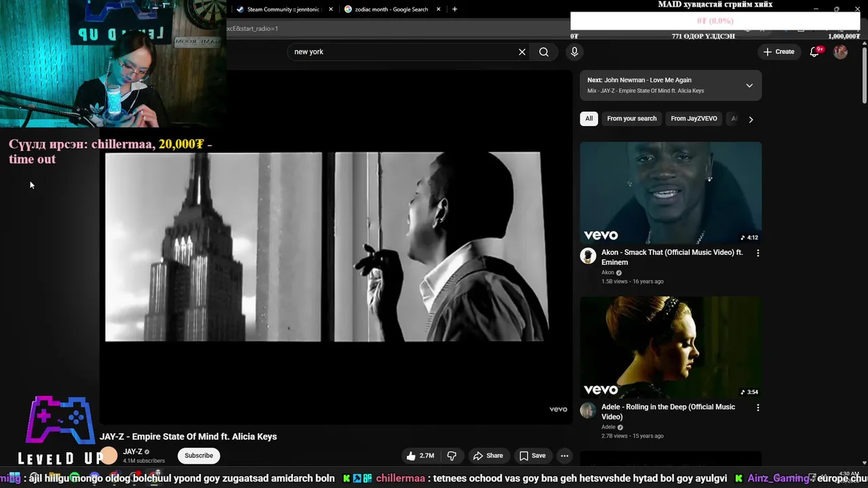The image size is (868, 488).
Task: Click the taskbar clock showing 4:30 AM
Action: (x=848, y=474)
